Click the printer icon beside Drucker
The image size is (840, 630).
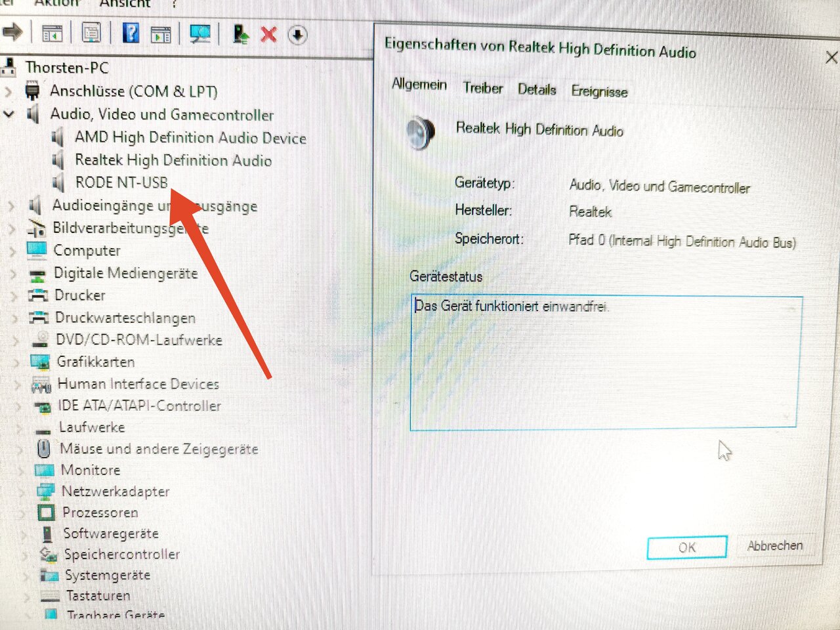pos(38,295)
